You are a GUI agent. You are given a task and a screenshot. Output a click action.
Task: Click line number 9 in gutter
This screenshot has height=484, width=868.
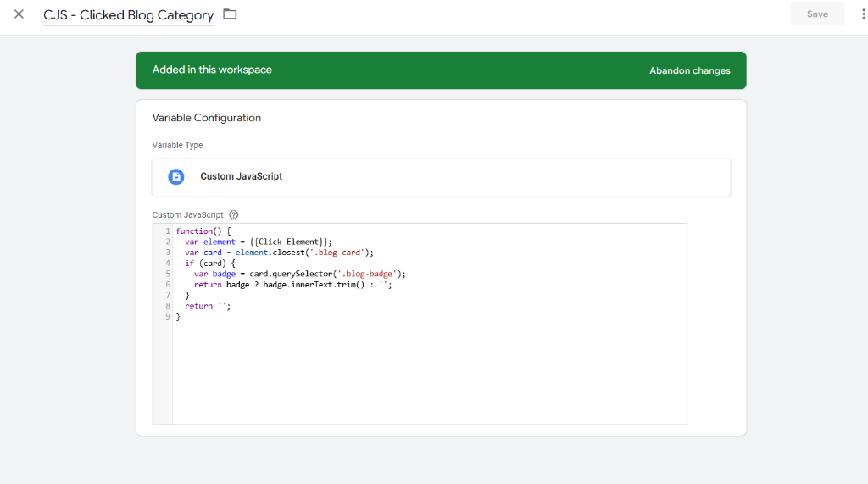(x=168, y=317)
